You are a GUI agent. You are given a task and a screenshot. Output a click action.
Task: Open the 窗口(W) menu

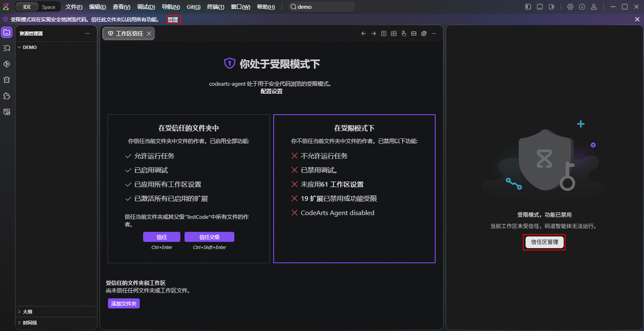(241, 7)
